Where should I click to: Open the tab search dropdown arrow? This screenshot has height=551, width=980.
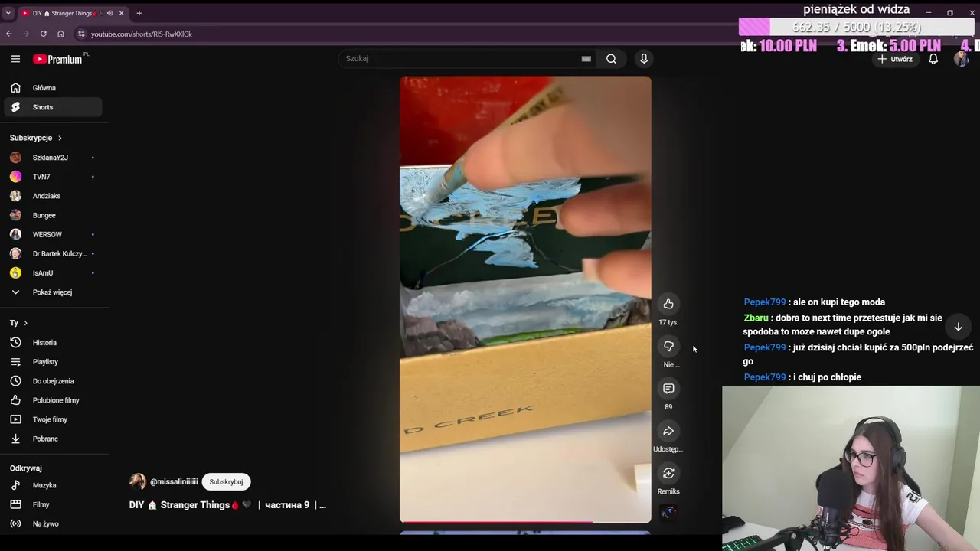[x=8, y=13]
